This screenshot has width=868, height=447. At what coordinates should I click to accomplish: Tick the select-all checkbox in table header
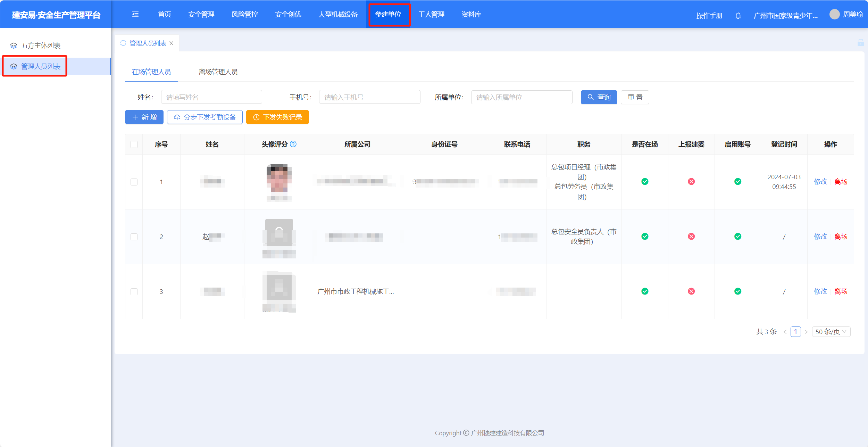pyautogui.click(x=134, y=144)
